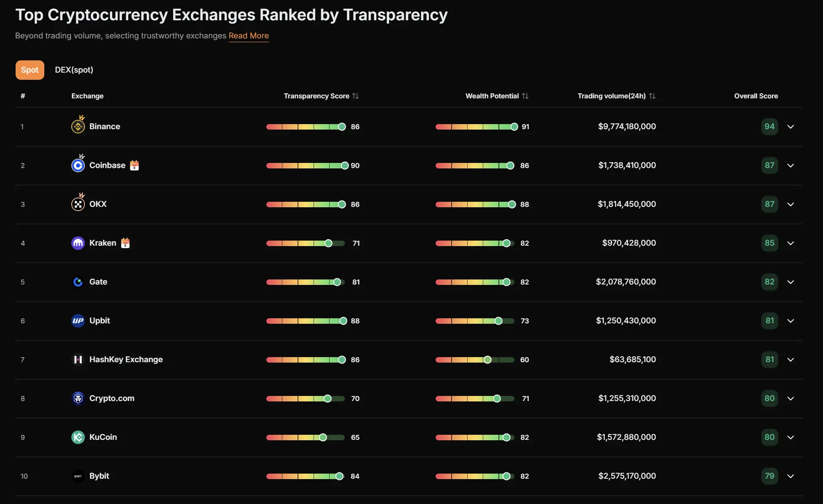Click Binance overall score badge 94

pyautogui.click(x=769, y=127)
